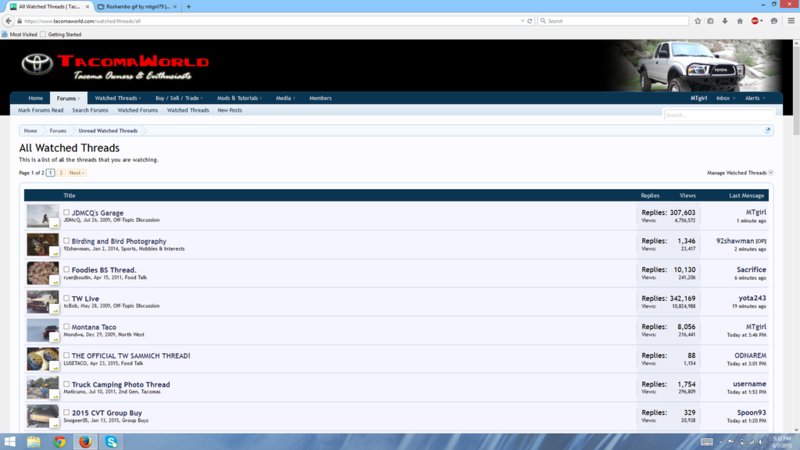The height and width of the screenshot is (450, 800).
Task: Launch Chrome from the taskbar
Action: pyautogui.click(x=60, y=441)
